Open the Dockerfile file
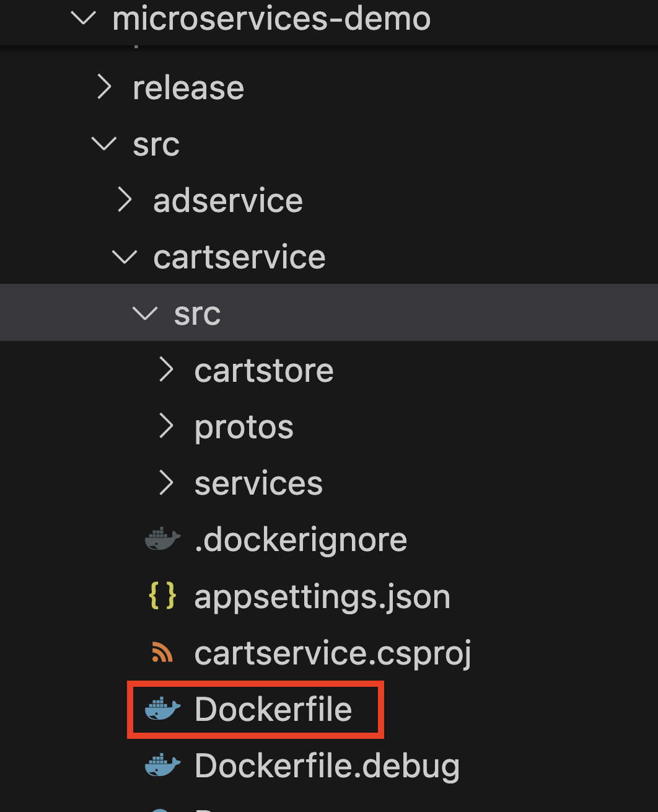 pyautogui.click(x=273, y=709)
